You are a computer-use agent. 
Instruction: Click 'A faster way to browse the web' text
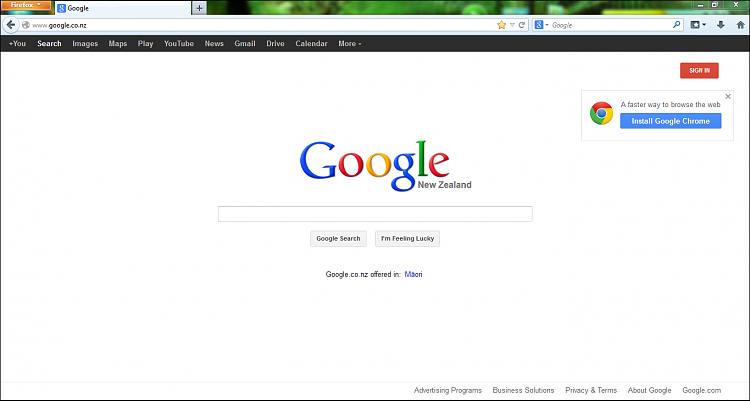click(671, 104)
